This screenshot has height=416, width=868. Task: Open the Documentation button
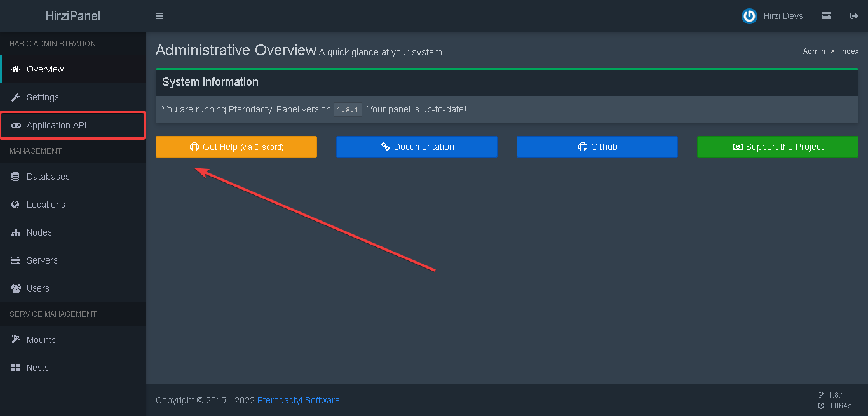click(416, 147)
